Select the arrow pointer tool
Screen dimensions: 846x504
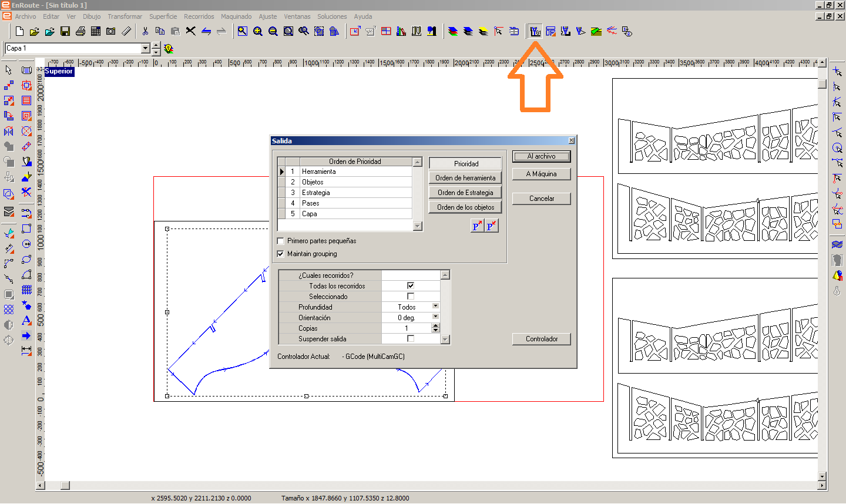click(x=9, y=70)
